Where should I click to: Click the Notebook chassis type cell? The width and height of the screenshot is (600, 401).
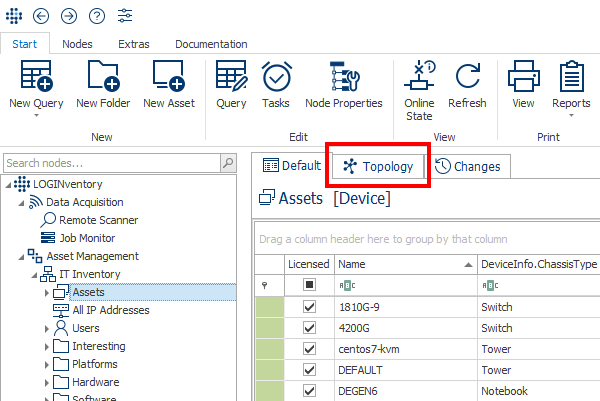click(x=539, y=391)
